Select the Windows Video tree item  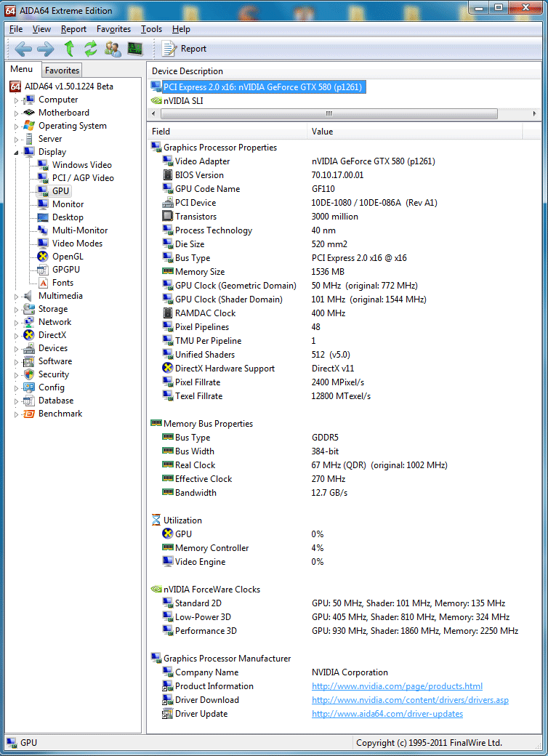point(81,165)
